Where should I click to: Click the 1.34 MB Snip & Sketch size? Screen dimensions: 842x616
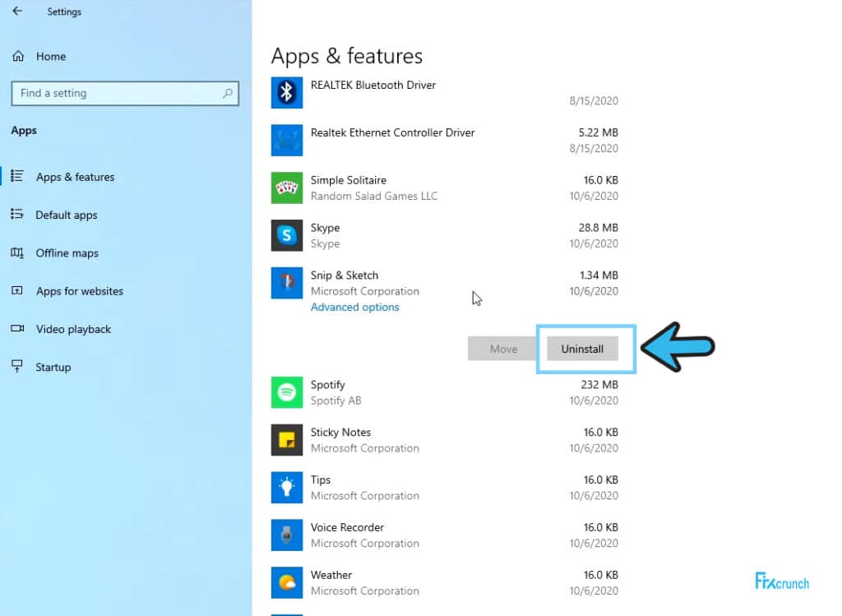click(x=599, y=275)
